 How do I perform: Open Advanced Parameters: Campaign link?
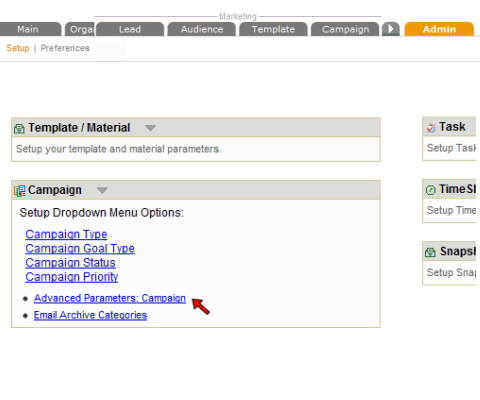click(x=110, y=298)
